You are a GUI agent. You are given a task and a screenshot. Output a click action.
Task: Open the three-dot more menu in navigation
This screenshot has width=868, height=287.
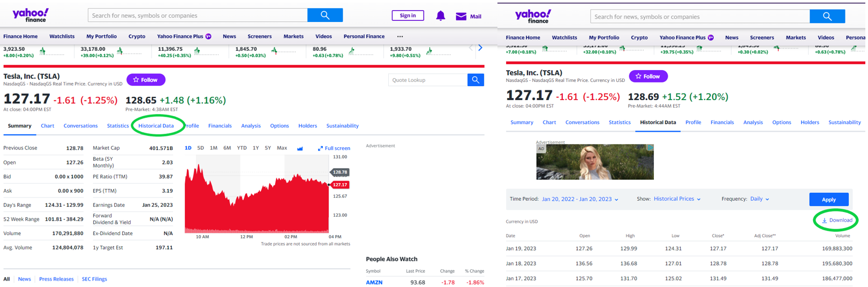pos(400,36)
